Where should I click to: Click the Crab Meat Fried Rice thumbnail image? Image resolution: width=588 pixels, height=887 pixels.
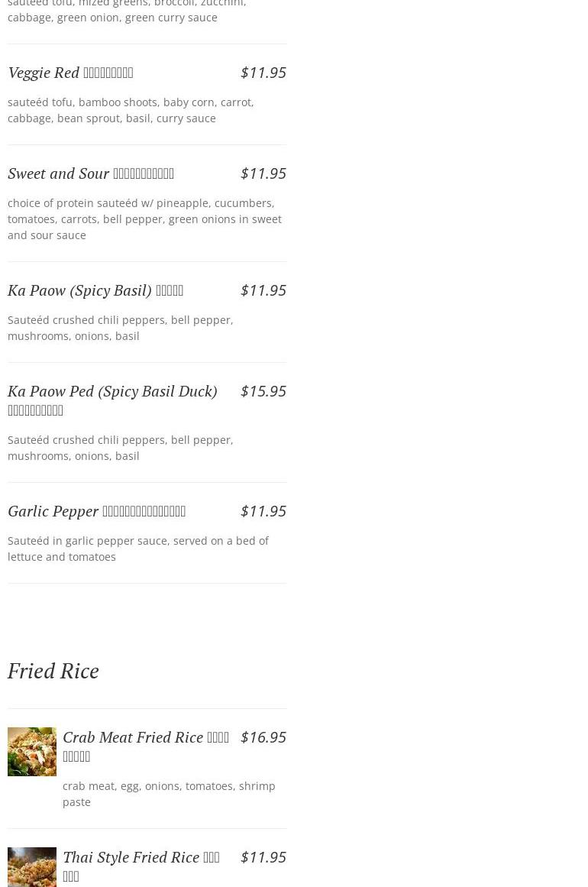pos(32,752)
